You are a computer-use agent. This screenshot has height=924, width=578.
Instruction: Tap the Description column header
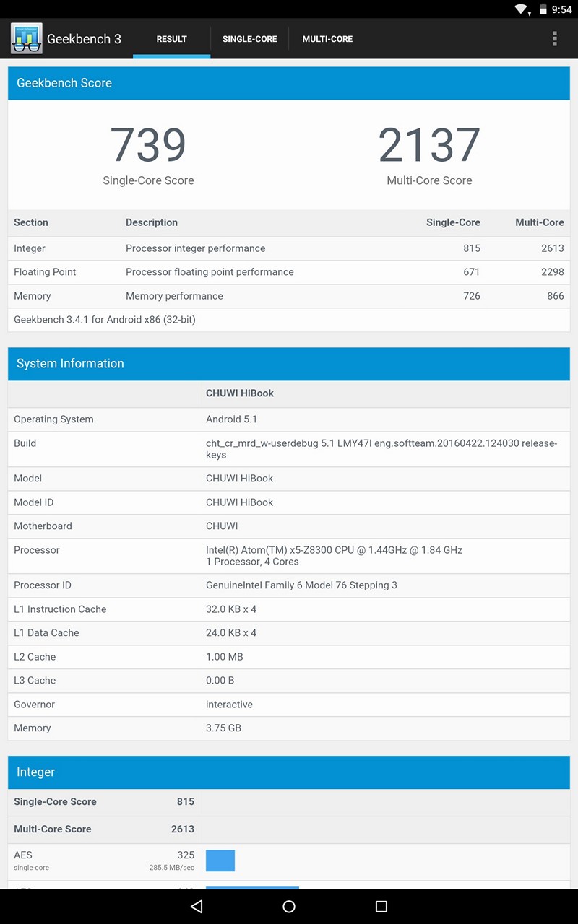pos(152,222)
